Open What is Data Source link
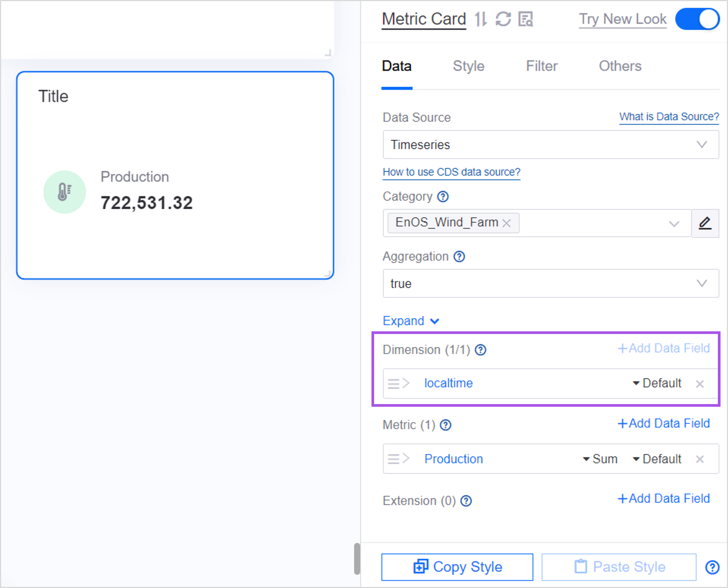Viewport: 728px width, 588px height. [x=669, y=116]
